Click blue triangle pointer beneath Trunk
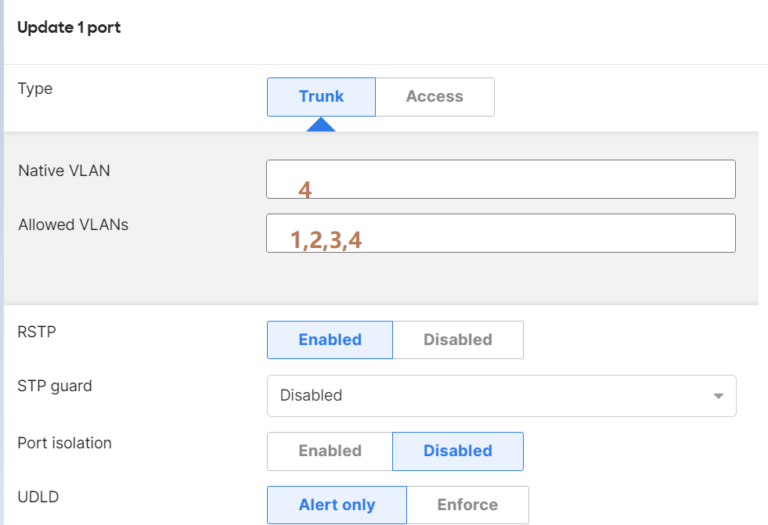768x525 pixels. pos(321,124)
